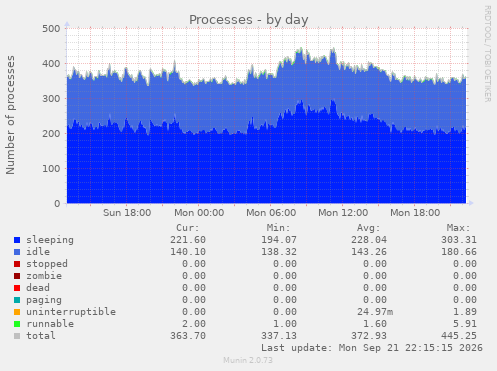Click the 0 y-axis tick label
Screen dimensions: 497x371
pyautogui.click(x=57, y=204)
